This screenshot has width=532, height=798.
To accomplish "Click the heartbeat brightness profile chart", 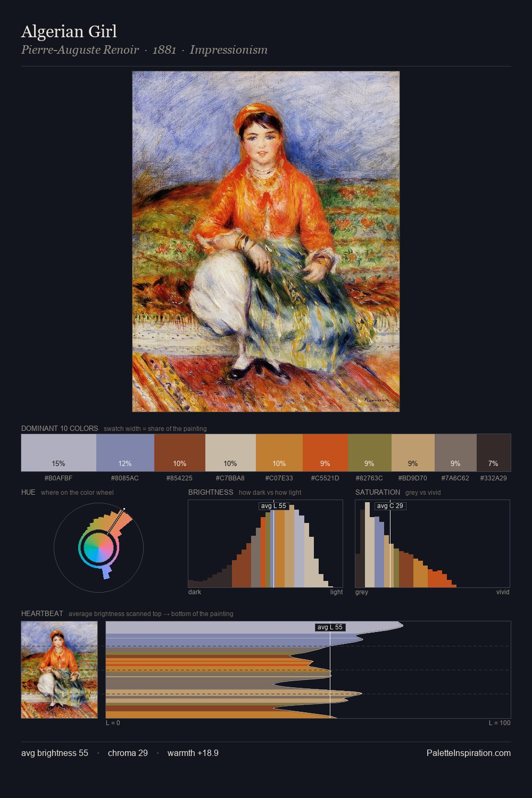I will (x=308, y=670).
